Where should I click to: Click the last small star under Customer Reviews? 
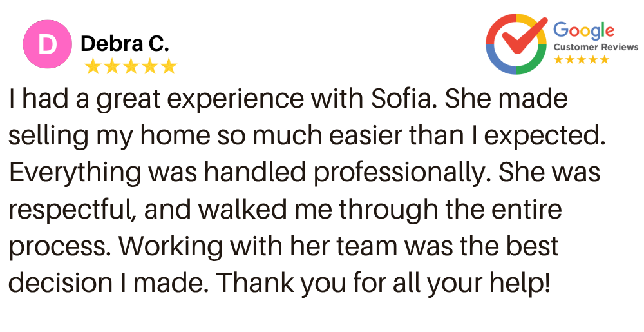tap(604, 59)
